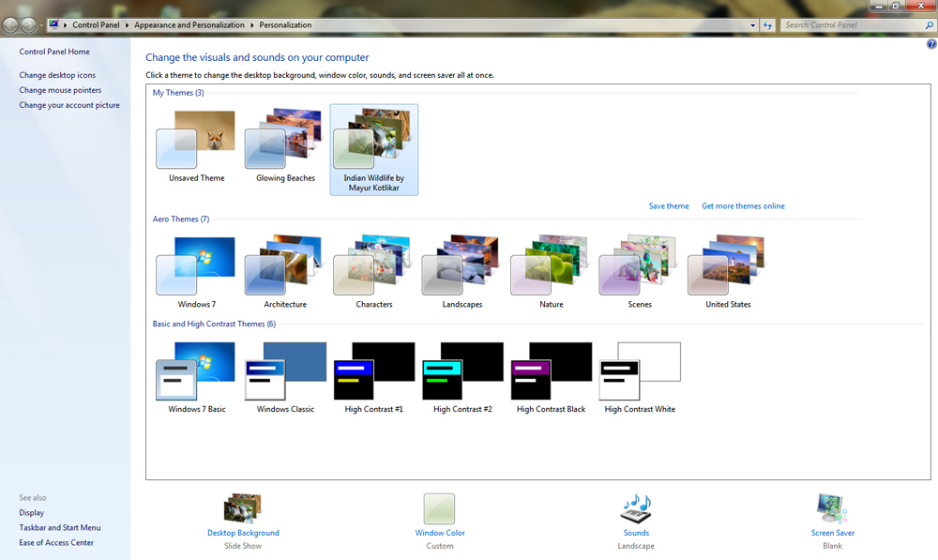Expand the arrow after Control Panel breadcrumb

pos(127,25)
